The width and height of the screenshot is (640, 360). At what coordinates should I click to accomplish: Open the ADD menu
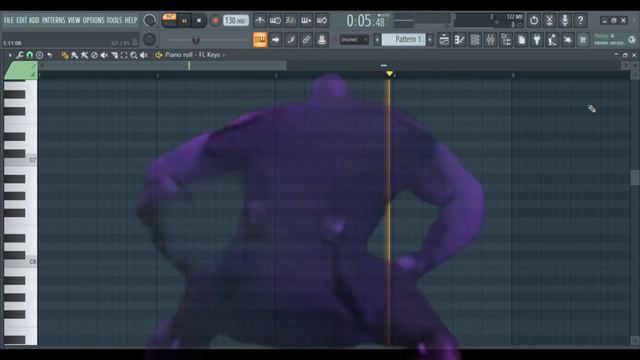pyautogui.click(x=34, y=20)
